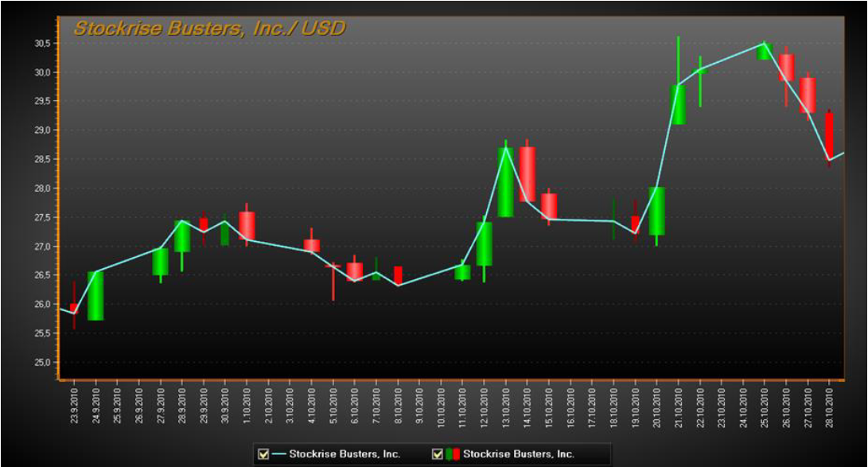Click the green candle on 13.10.2010

(505, 181)
